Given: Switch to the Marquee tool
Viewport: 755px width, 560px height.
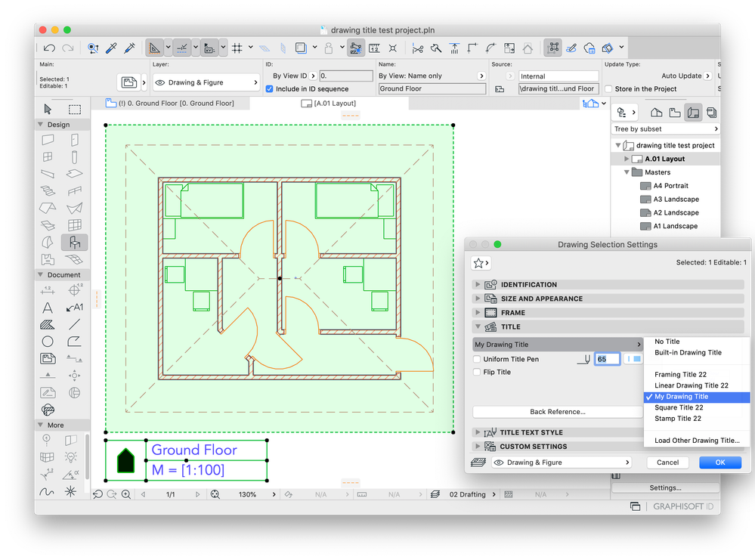Looking at the screenshot, I should (73, 108).
